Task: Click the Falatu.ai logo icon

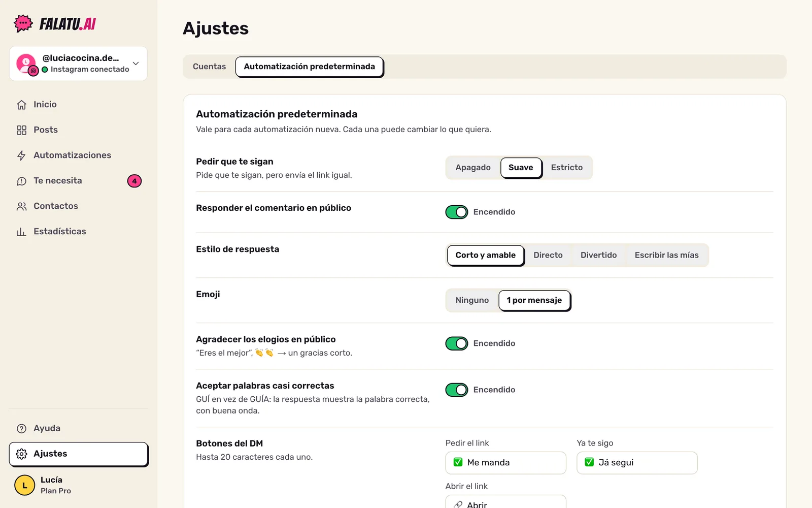Action: [23, 23]
